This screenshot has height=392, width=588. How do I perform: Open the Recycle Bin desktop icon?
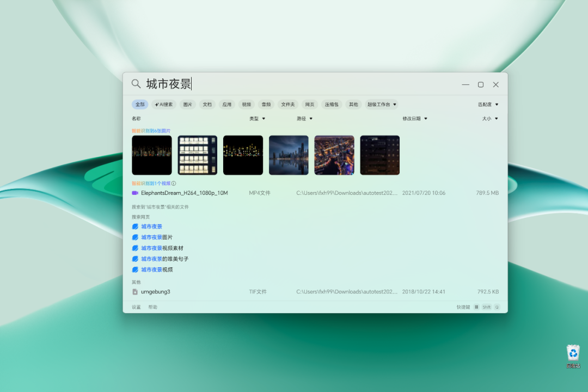[x=573, y=357]
